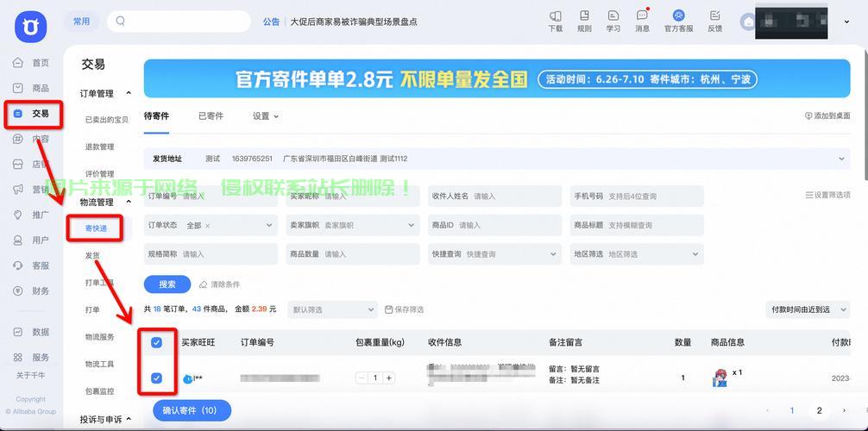
Task: Go to page 1
Action: pyautogui.click(x=792, y=410)
